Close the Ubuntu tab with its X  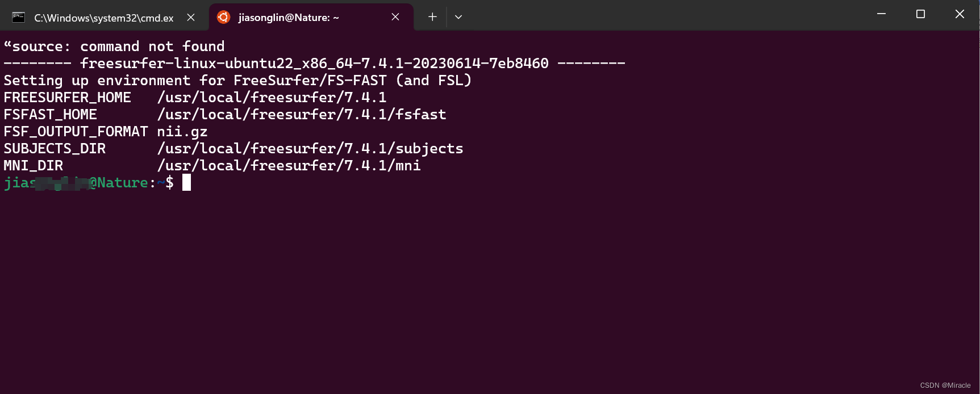pyautogui.click(x=395, y=17)
